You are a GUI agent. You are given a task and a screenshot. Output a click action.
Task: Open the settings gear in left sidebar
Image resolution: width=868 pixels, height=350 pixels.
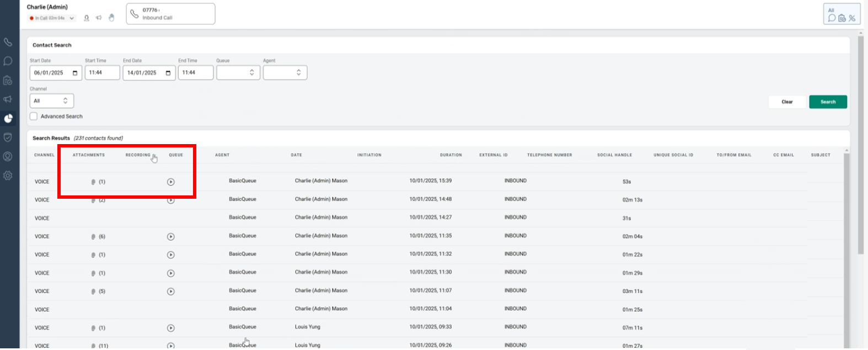pos(8,176)
